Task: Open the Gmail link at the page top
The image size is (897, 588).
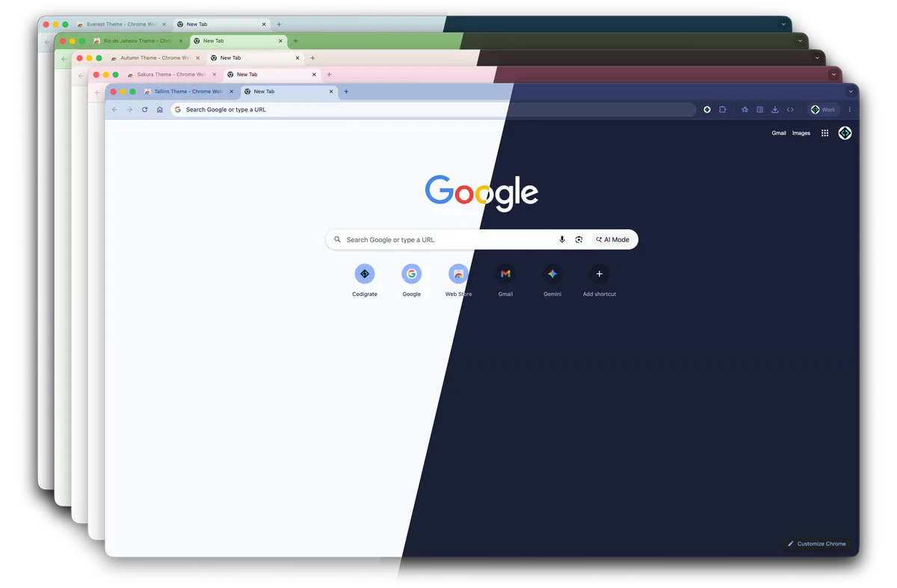Action: pos(779,133)
